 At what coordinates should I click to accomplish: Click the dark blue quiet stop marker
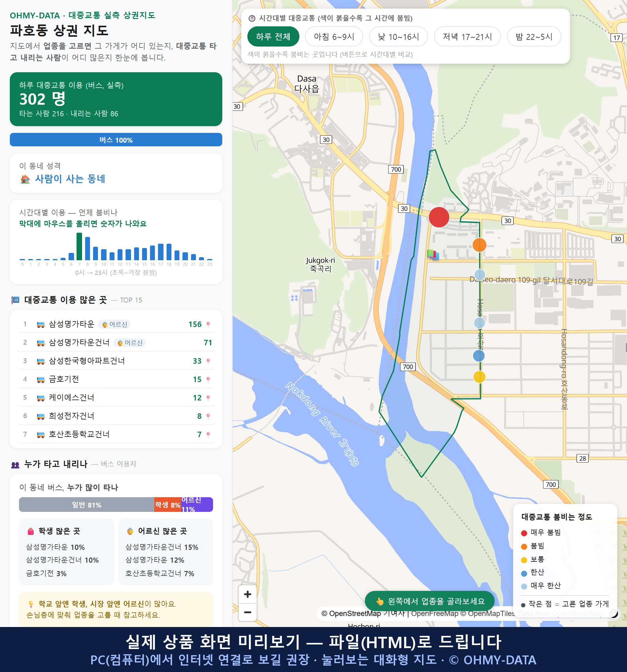pyautogui.click(x=479, y=356)
